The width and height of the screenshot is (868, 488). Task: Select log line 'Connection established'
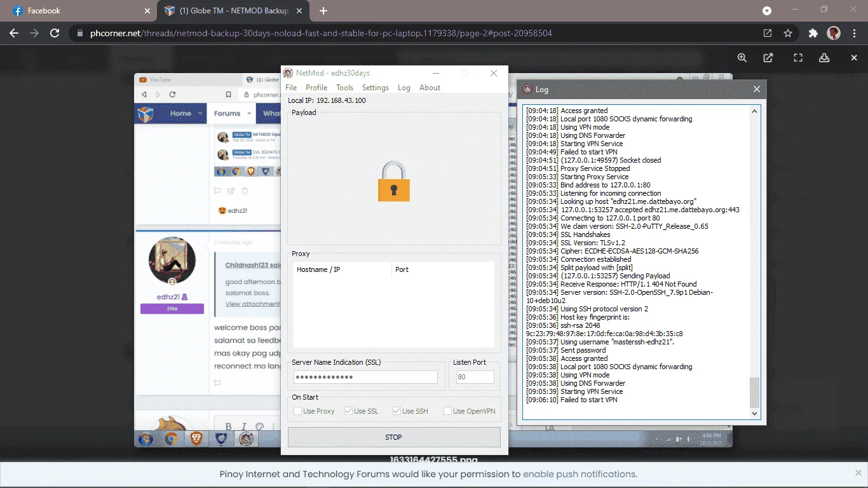[x=578, y=259]
